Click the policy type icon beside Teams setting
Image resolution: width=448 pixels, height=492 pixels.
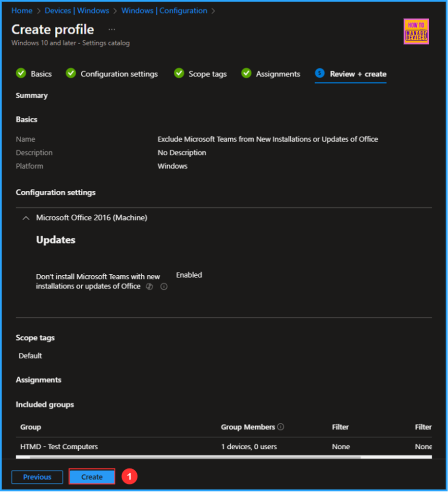(x=149, y=286)
